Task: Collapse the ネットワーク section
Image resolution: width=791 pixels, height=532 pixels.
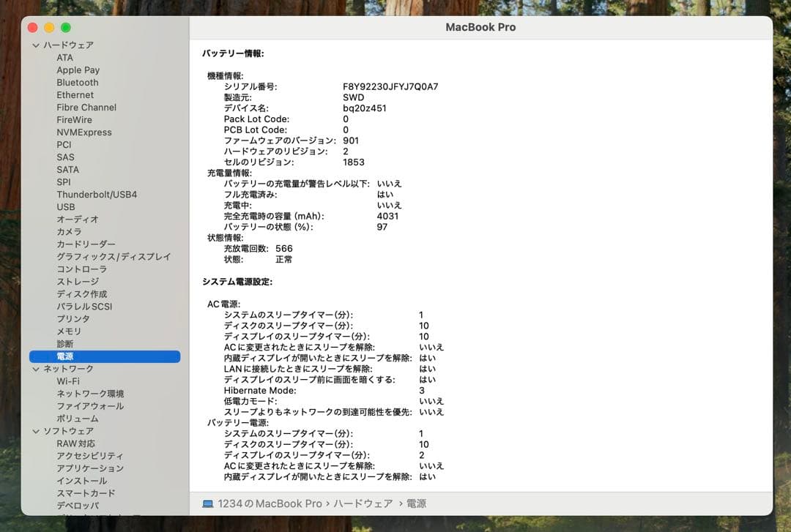Action: click(35, 369)
